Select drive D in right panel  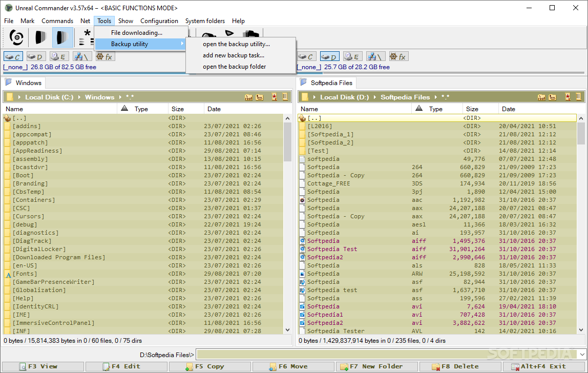click(330, 57)
